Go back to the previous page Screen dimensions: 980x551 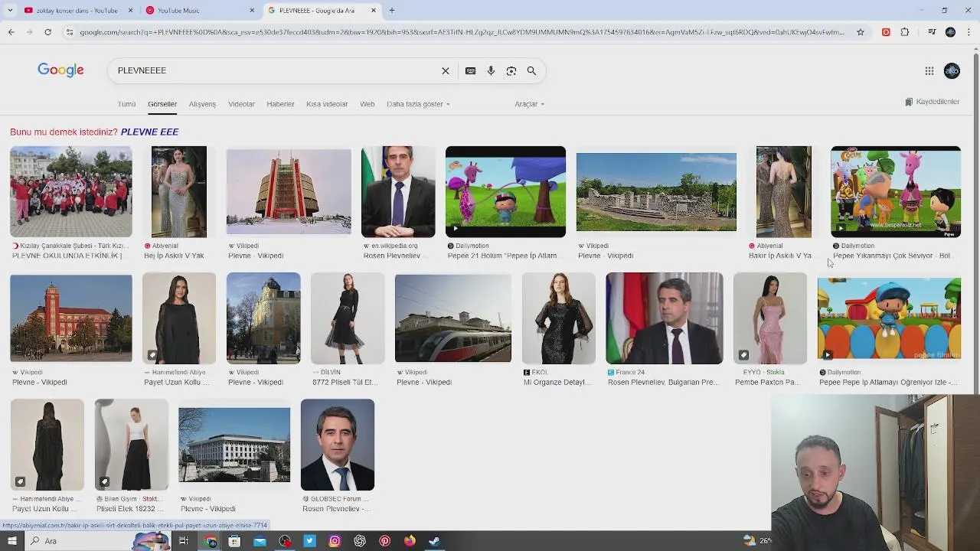point(11,32)
